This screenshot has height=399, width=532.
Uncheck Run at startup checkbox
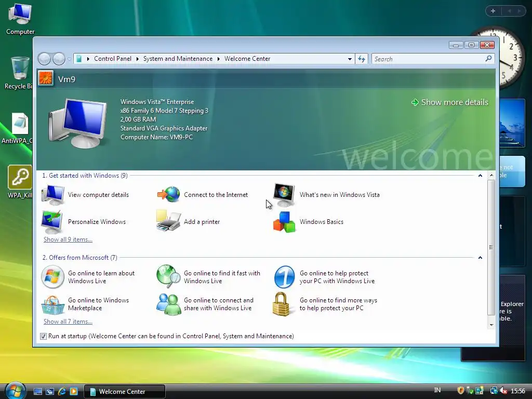[x=43, y=336]
